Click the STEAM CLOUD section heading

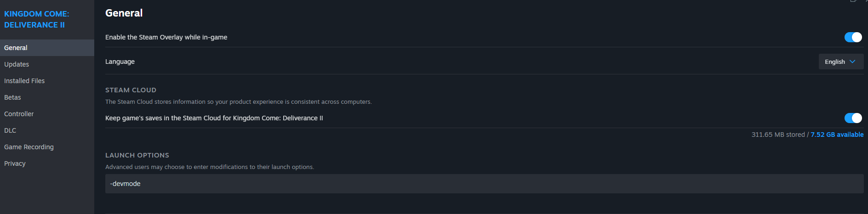point(131,90)
